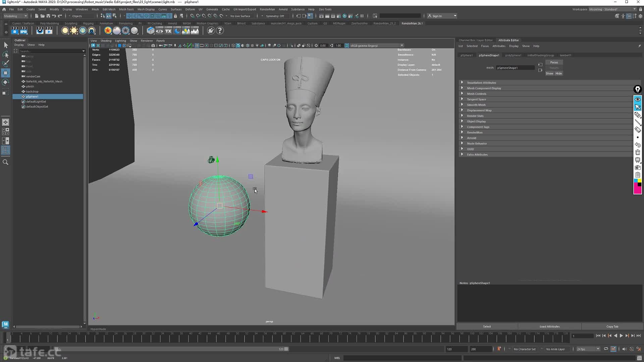Screen dimensions: 644x362
Task: Open the 24 fps frame rate dropdown
Action: click(588, 349)
